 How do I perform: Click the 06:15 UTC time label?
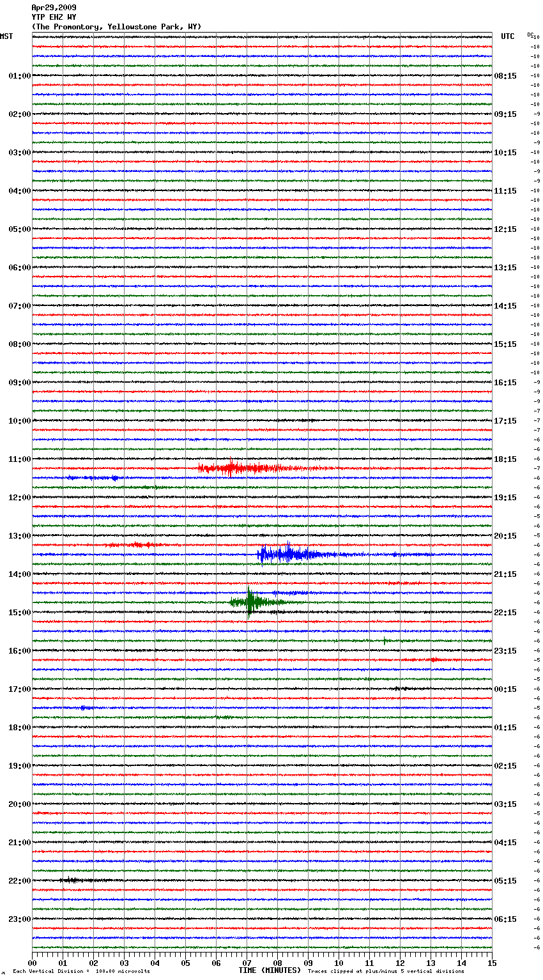[x=505, y=919]
